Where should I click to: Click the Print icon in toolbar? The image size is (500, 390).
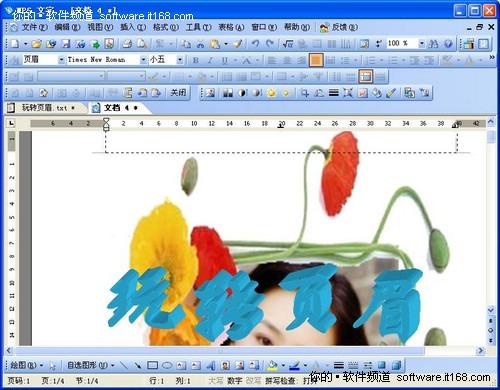click(x=127, y=44)
